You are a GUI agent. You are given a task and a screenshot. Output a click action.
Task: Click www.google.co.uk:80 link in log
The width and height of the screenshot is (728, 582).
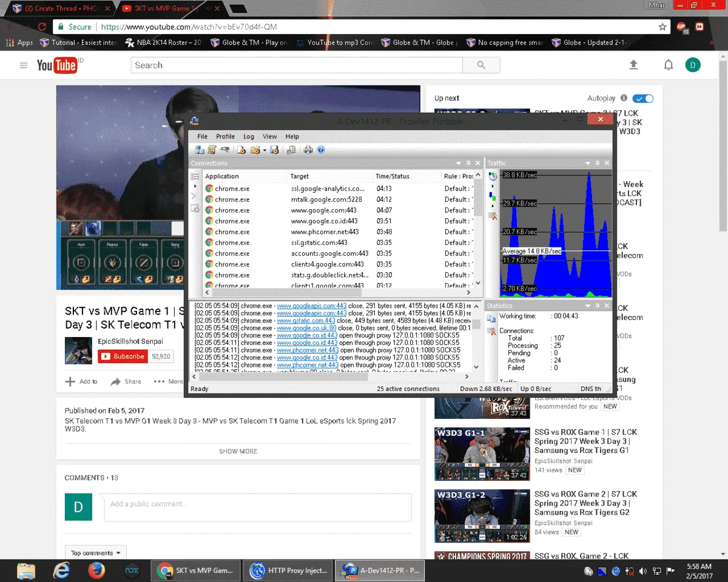(x=306, y=328)
